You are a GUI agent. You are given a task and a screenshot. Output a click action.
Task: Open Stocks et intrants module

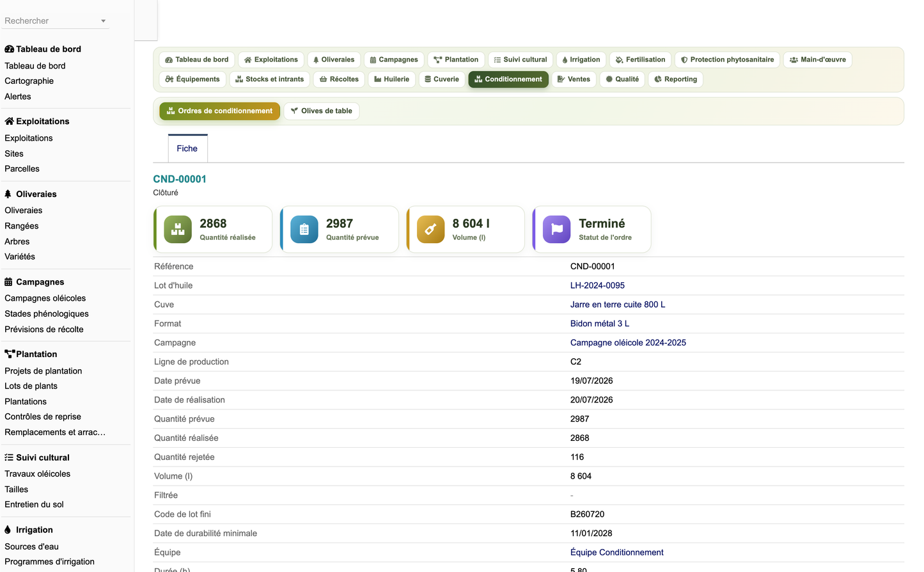pyautogui.click(x=270, y=79)
